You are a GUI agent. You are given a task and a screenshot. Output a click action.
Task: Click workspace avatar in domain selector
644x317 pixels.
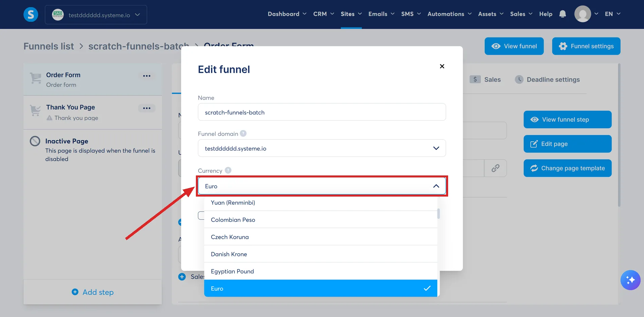(x=58, y=14)
